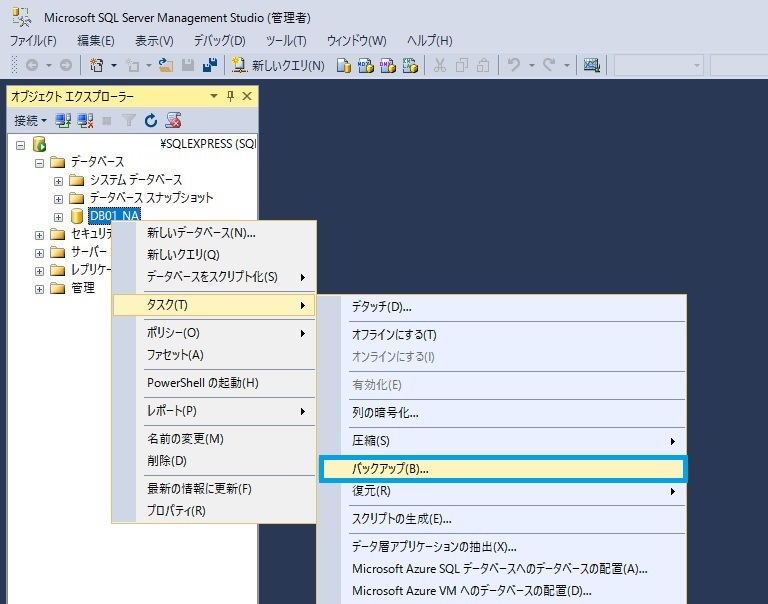Open the New Project dropdown arrow

coord(114,65)
